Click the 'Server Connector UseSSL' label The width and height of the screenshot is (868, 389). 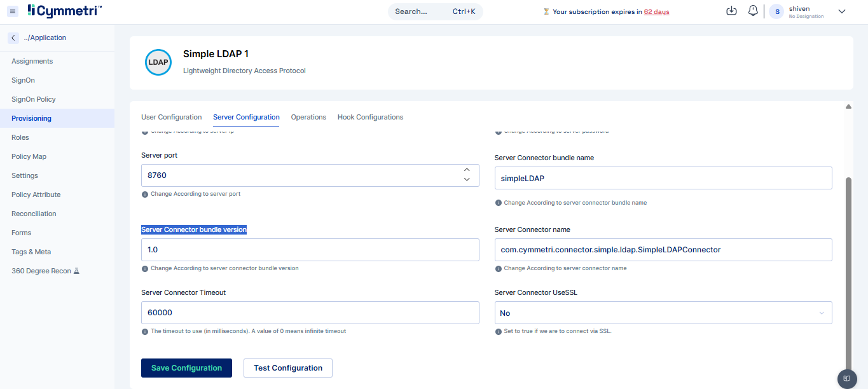click(535, 292)
